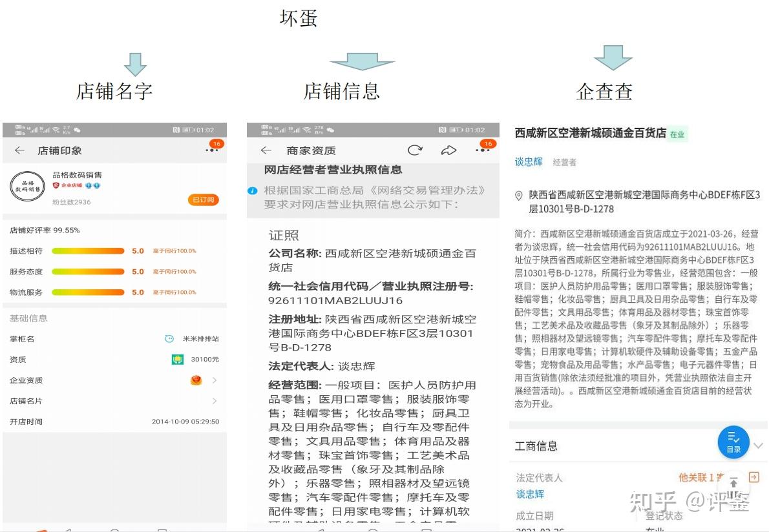Tap the 网店经营者营业执照信息 heading
769x532 pixels.
[x=333, y=170]
